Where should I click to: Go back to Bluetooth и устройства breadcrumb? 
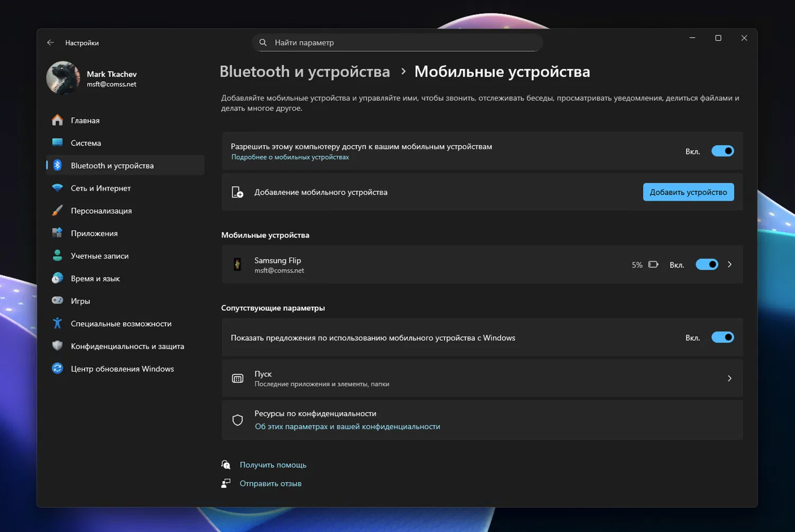click(x=305, y=72)
